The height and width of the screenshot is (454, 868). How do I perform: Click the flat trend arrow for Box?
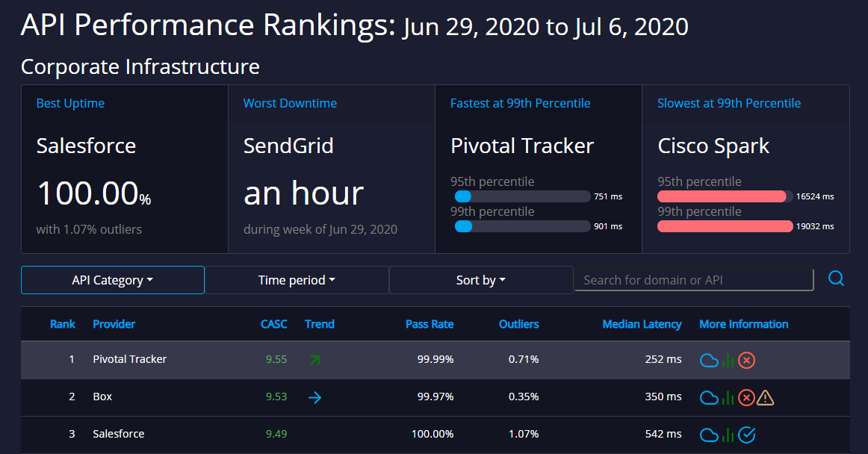(314, 397)
